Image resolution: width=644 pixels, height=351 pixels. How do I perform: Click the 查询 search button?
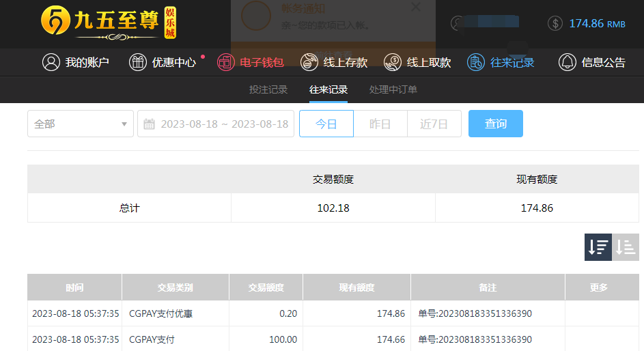click(496, 124)
